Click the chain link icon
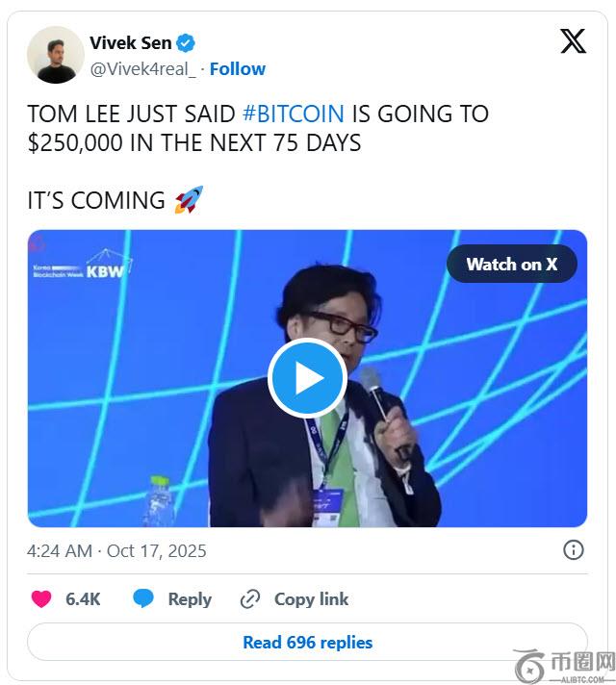 (250, 599)
